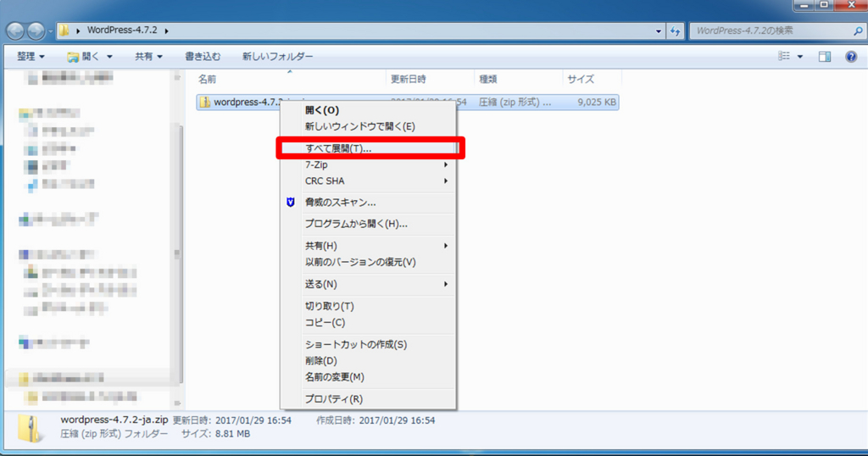Open address bar history dropdown arrow
Viewport: 868px width, 456px height.
click(x=658, y=31)
